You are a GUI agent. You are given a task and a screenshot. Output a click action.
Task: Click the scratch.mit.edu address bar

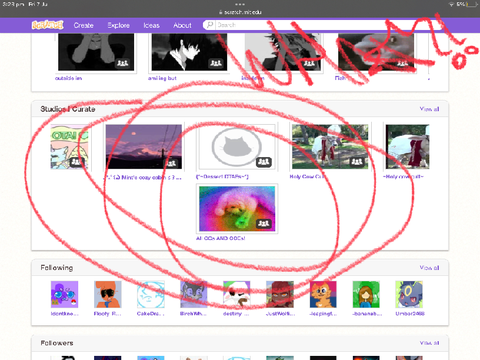pos(240,12)
